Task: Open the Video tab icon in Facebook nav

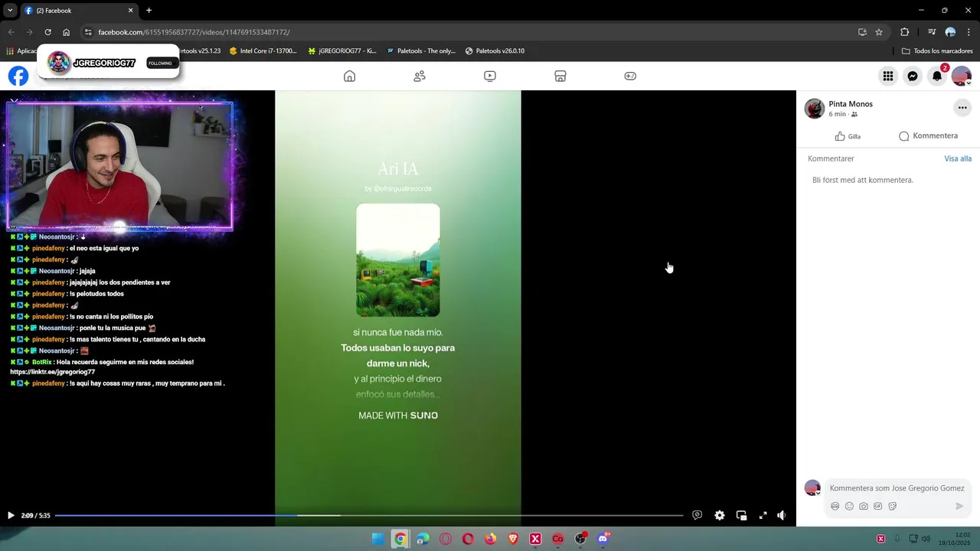Action: 490,76
